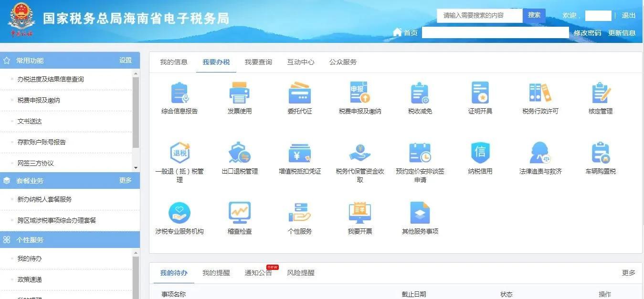Click the 常用功能 list scrollbar thumb

tap(136, 113)
